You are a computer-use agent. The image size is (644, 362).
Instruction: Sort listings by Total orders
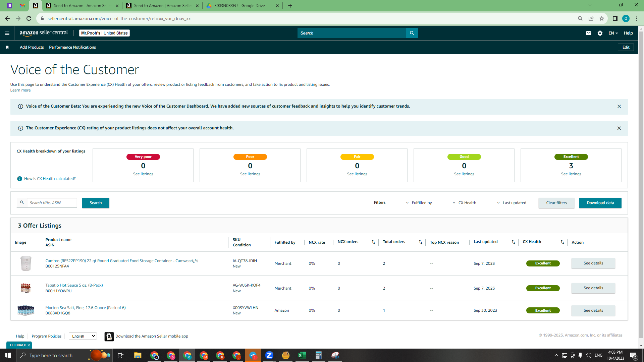click(x=421, y=242)
